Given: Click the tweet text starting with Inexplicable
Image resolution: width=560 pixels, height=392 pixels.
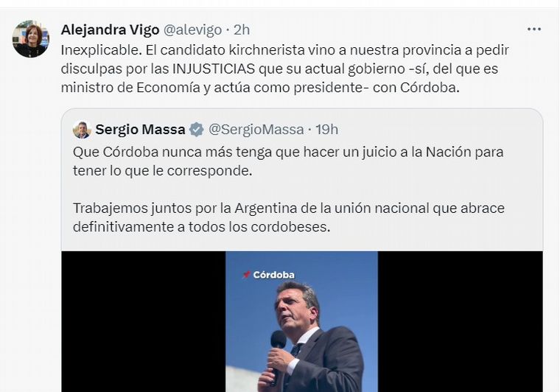Looking at the screenshot, I should click(284, 69).
